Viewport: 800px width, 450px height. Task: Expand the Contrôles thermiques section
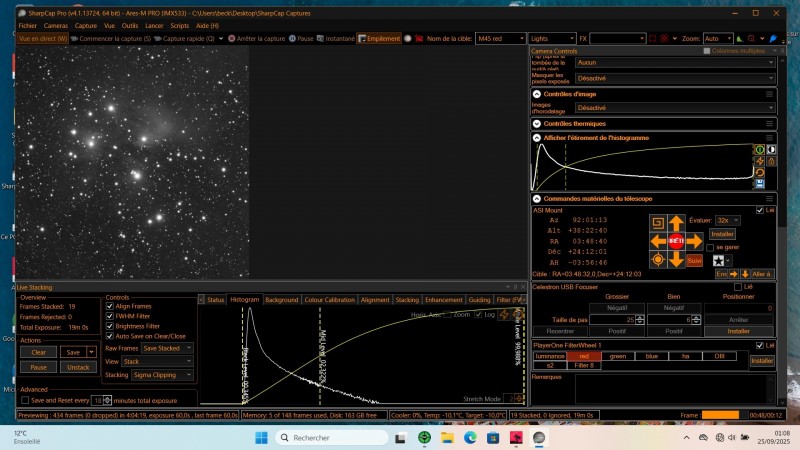point(537,123)
